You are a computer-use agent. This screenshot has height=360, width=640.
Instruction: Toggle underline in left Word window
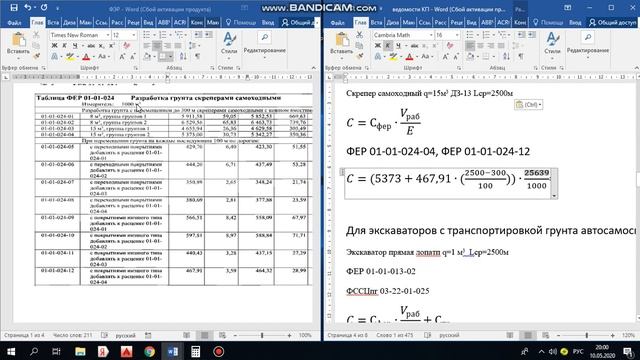(x=75, y=46)
